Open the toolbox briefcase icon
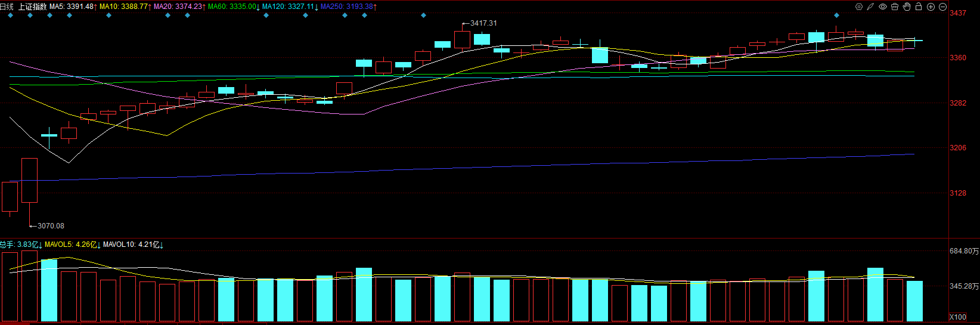Image resolution: width=980 pixels, height=325 pixels. pos(895,7)
